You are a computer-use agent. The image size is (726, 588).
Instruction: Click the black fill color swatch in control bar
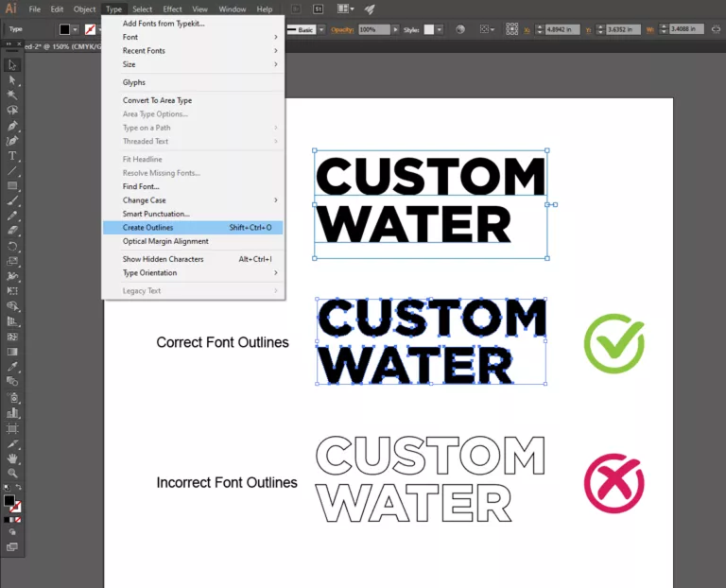click(64, 29)
